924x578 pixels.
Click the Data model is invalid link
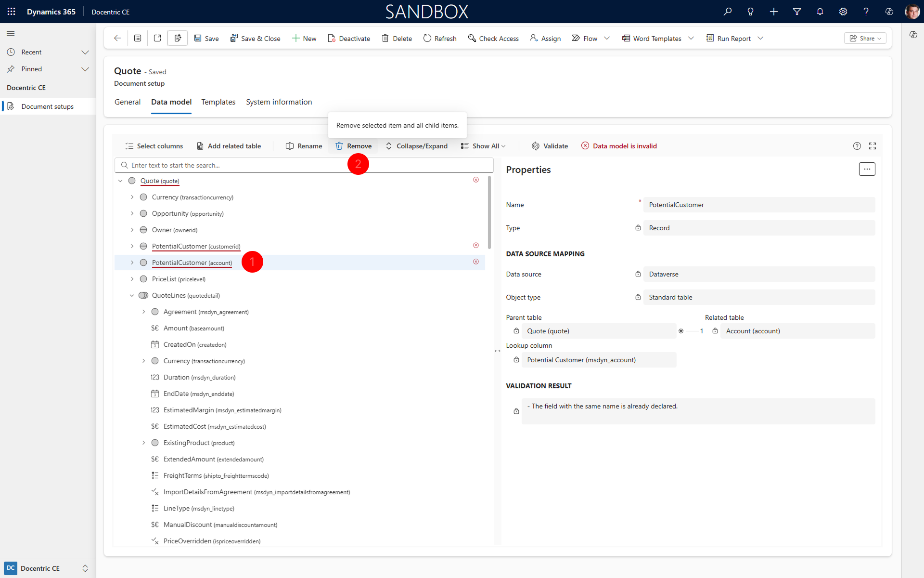[619, 146]
